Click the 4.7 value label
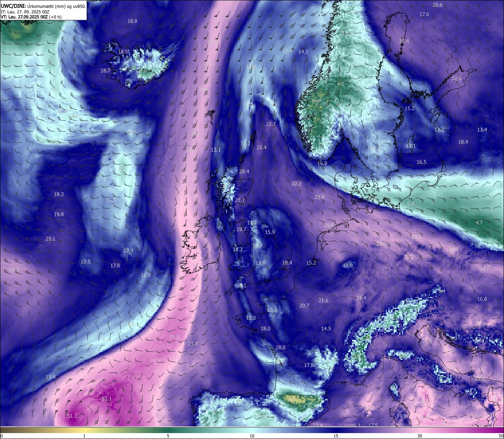This screenshot has width=504, height=439. click(x=479, y=223)
